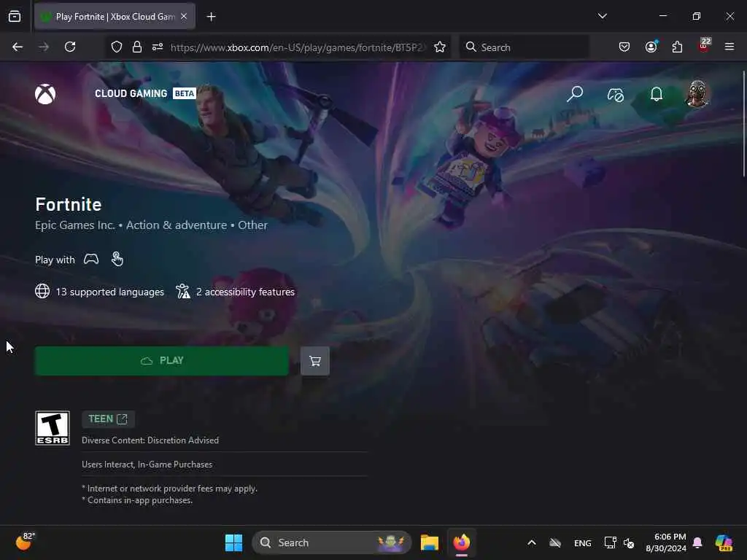Click Users Interact, In-Game Purchases text
747x560 pixels.
(147, 464)
